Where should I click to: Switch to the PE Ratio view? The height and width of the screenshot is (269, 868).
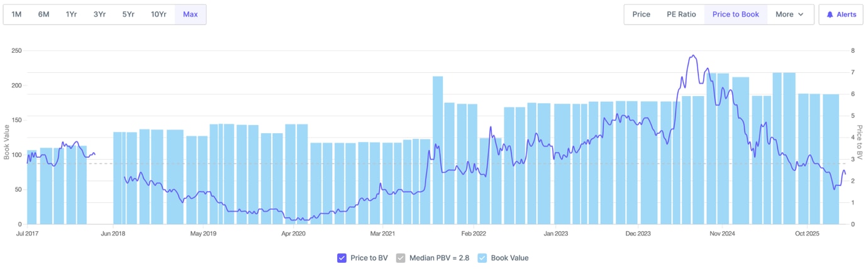(x=681, y=14)
